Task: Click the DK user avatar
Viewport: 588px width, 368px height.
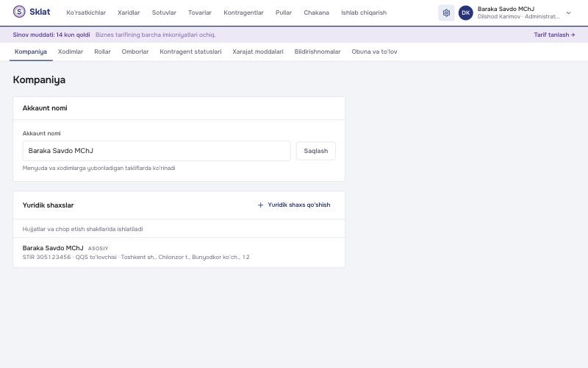Action: pyautogui.click(x=466, y=13)
